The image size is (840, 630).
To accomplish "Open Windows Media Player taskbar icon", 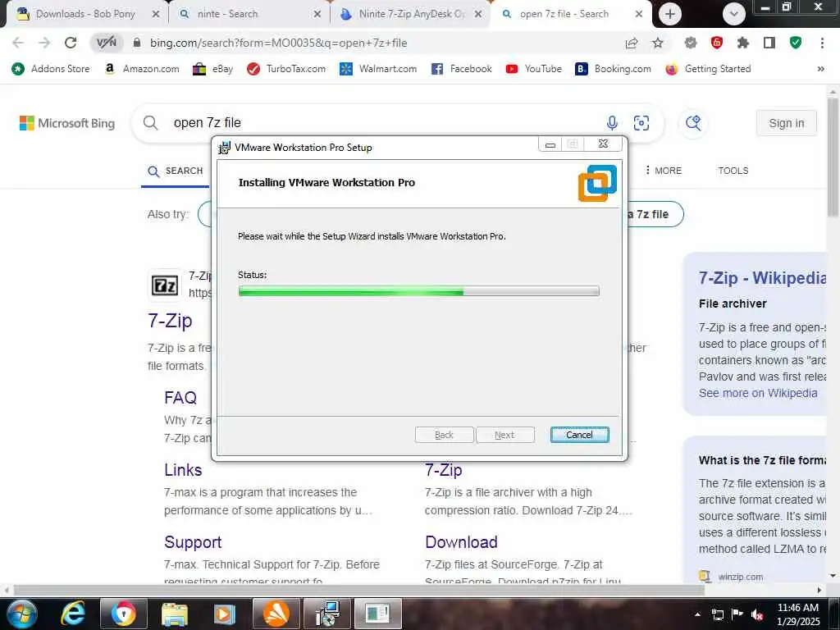I will coord(225,614).
